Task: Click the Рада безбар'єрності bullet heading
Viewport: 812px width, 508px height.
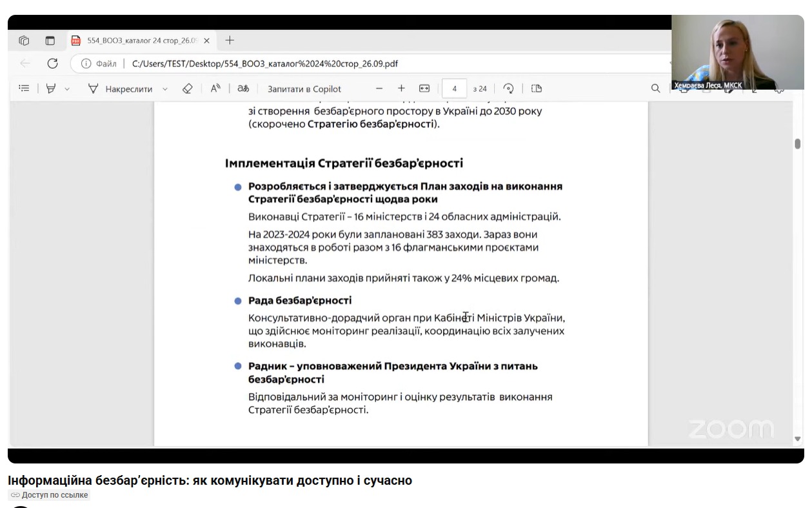Action: pyautogui.click(x=300, y=300)
